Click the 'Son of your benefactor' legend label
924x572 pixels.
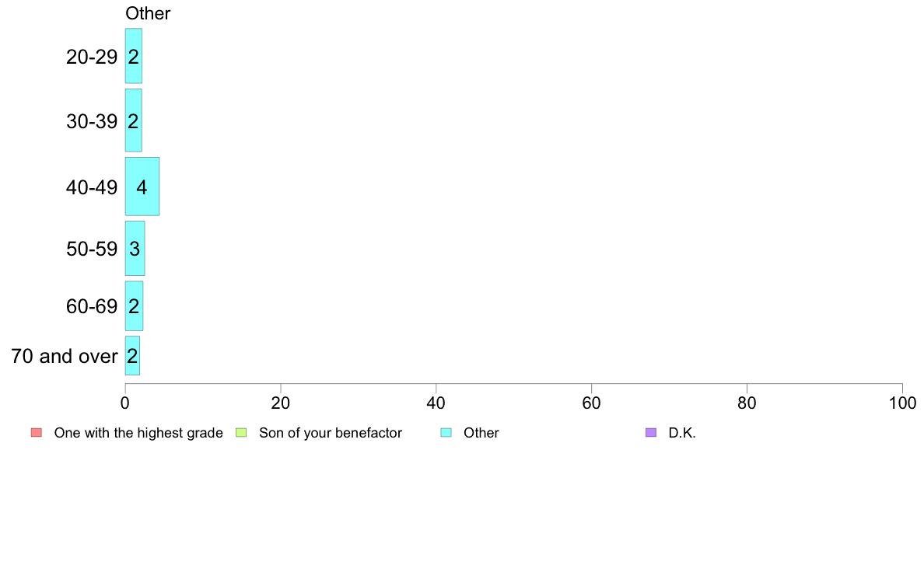click(331, 433)
